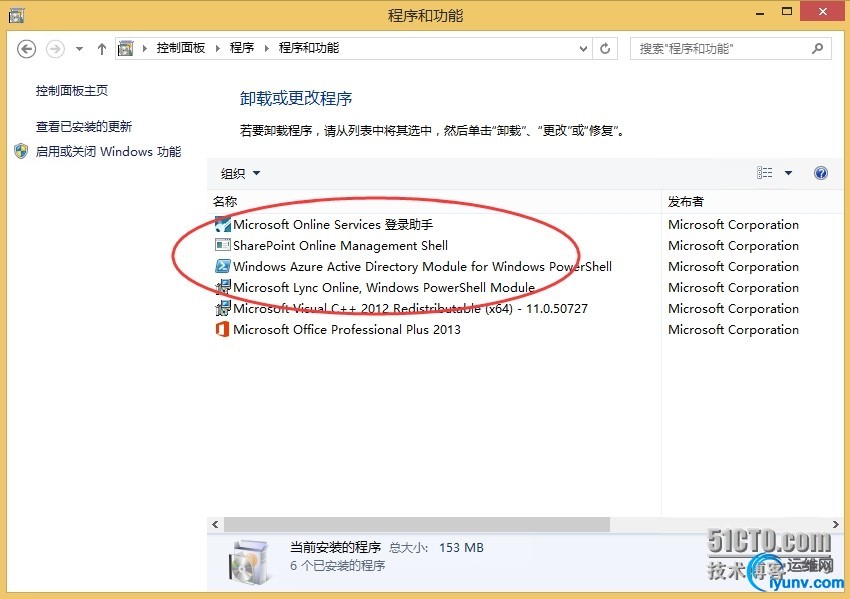The image size is (850, 599).
Task: Click the Windows Azure Active Directory Module icon
Action: pos(223,266)
